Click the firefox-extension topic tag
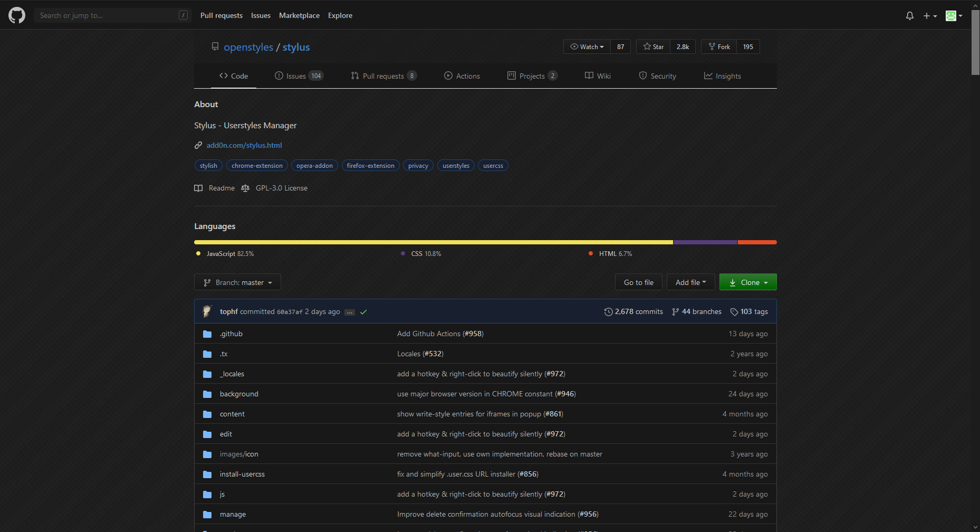Image resolution: width=980 pixels, height=532 pixels. 370,166
